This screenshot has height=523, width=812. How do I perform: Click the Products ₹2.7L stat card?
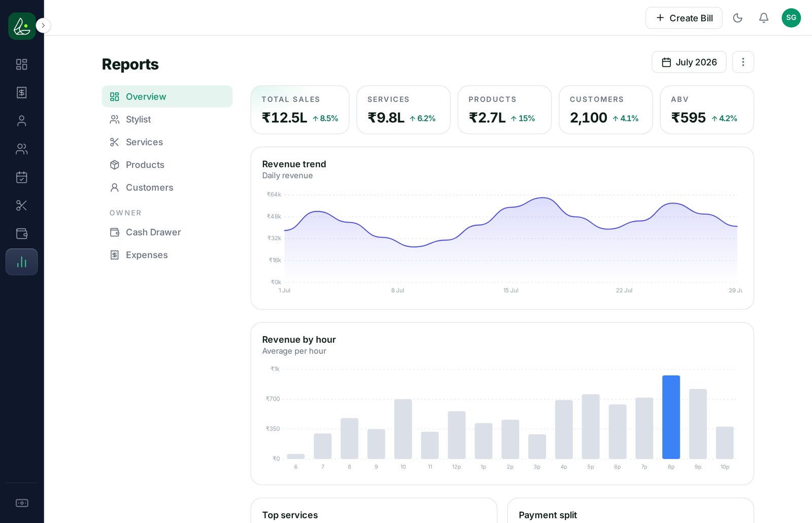click(x=504, y=110)
